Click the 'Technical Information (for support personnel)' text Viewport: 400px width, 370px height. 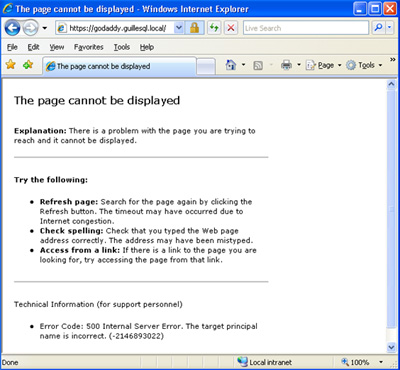tap(98, 305)
